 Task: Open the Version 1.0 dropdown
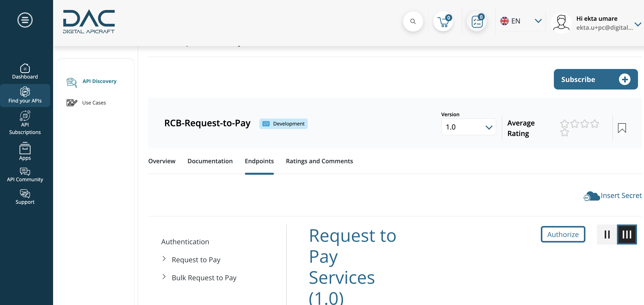468,127
